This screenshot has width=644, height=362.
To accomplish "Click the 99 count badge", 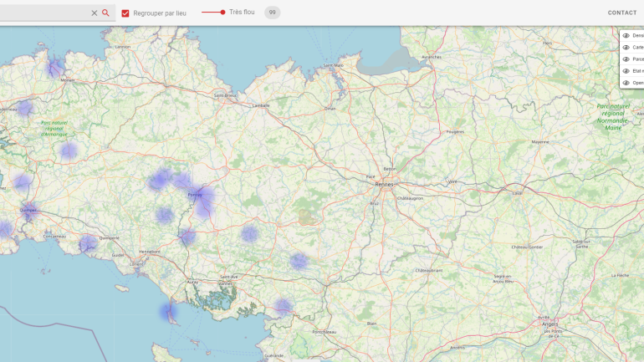I will [272, 13].
